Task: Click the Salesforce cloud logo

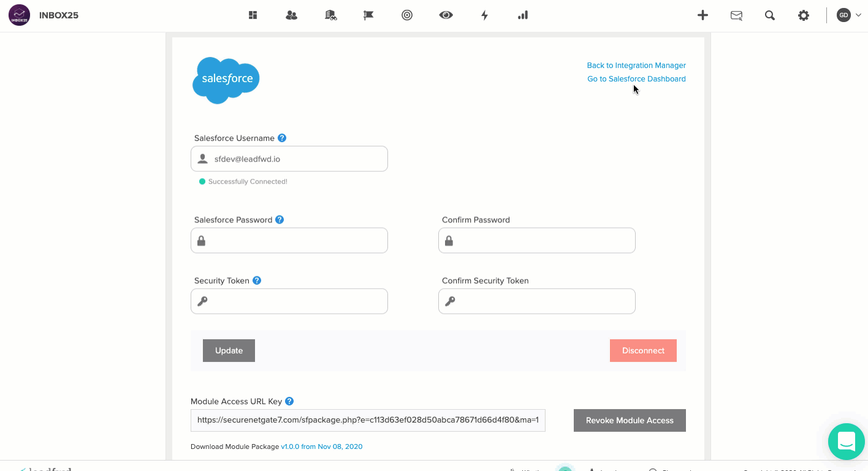Action: [226, 80]
